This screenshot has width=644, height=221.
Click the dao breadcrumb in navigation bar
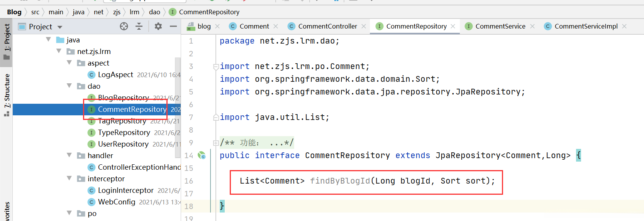(x=154, y=12)
